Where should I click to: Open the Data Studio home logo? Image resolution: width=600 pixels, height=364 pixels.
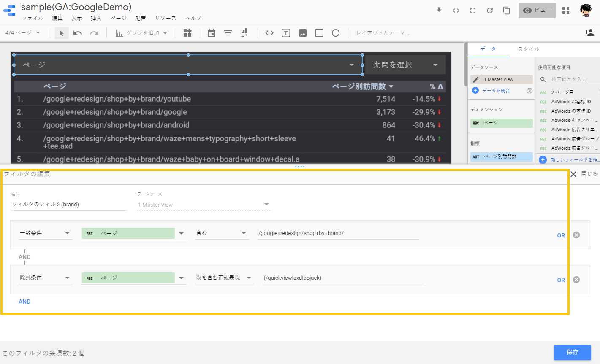click(9, 11)
